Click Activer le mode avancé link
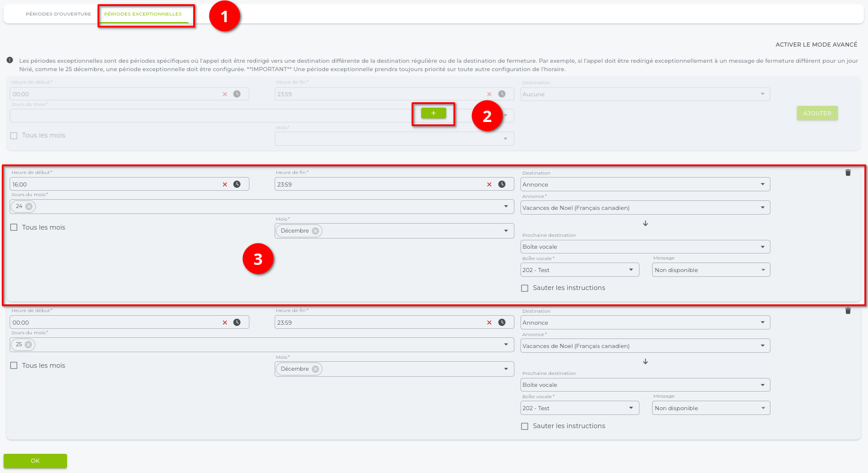 (x=816, y=45)
